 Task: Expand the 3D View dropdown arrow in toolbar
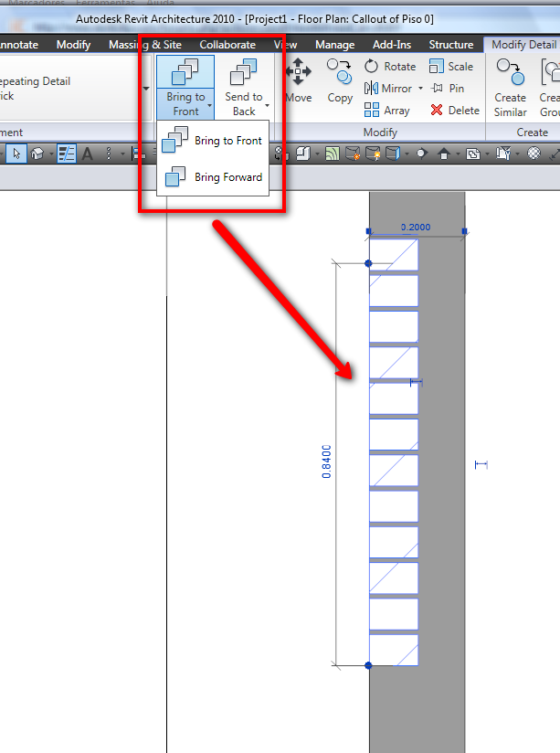[x=51, y=154]
